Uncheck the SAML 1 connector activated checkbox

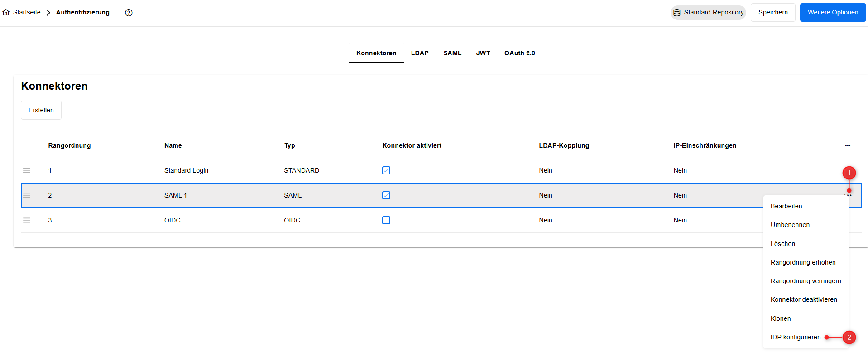386,195
